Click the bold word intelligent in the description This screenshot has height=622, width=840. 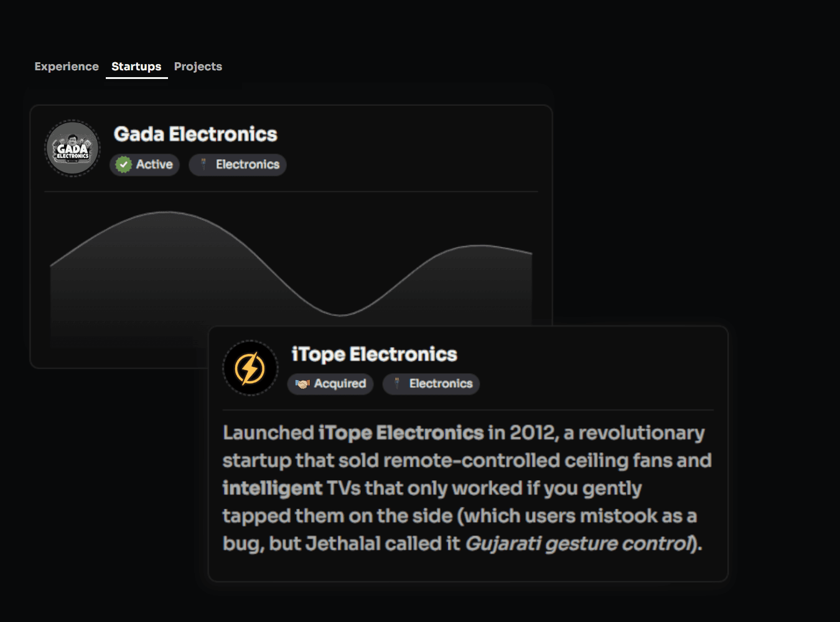pyautogui.click(x=273, y=488)
